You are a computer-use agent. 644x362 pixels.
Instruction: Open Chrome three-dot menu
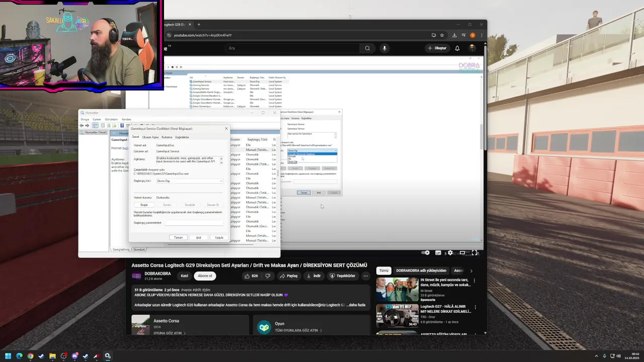pos(481,35)
